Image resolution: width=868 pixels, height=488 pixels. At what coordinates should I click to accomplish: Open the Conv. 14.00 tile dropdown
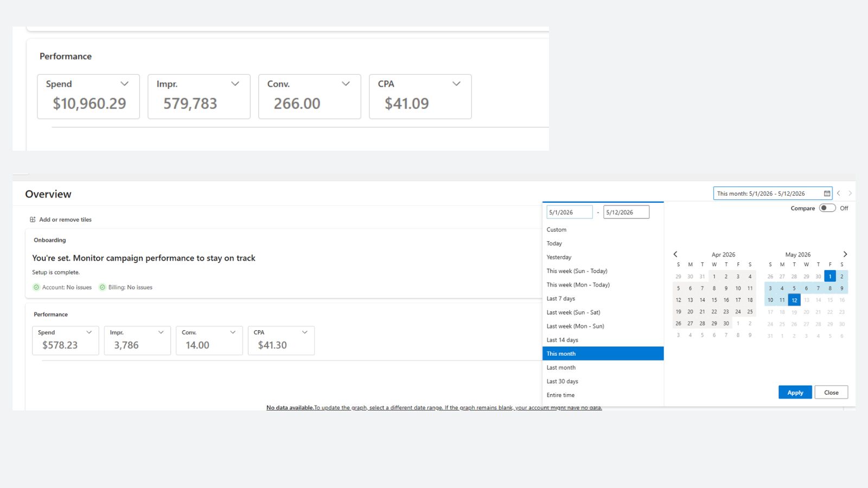click(233, 332)
